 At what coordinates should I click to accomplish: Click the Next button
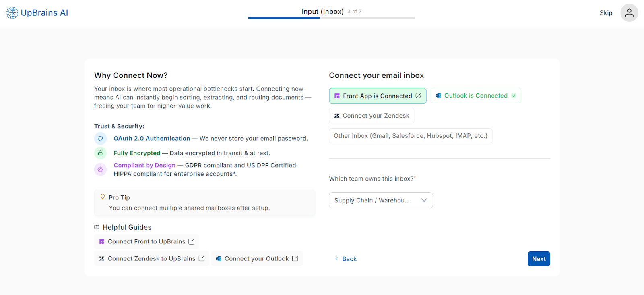pyautogui.click(x=539, y=259)
